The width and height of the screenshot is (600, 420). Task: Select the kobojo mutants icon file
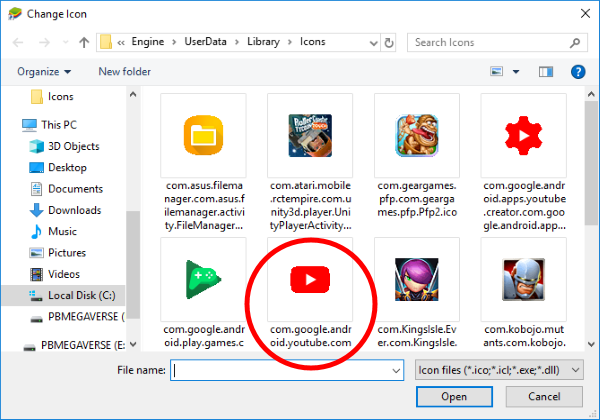click(523, 279)
